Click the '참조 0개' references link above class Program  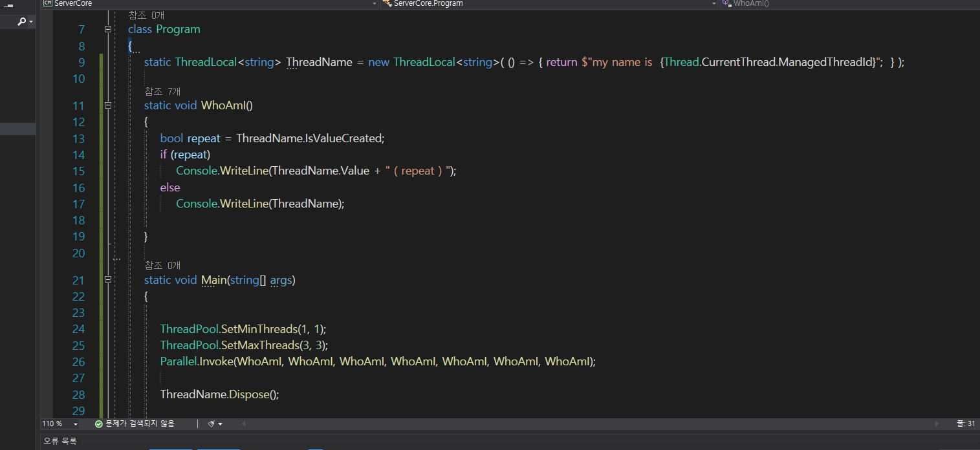click(x=146, y=15)
